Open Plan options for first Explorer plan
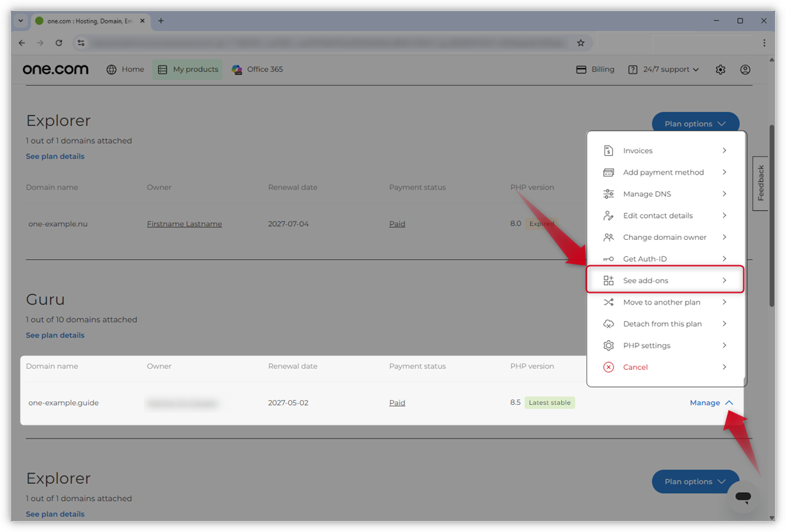Image resolution: width=786 pixels, height=532 pixels. (695, 124)
